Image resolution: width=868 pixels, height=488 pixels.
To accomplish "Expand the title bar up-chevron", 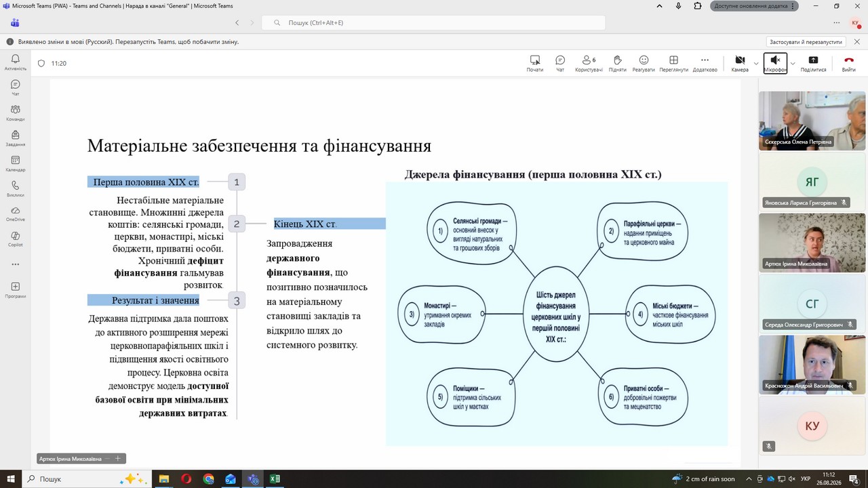I will (x=659, y=5).
